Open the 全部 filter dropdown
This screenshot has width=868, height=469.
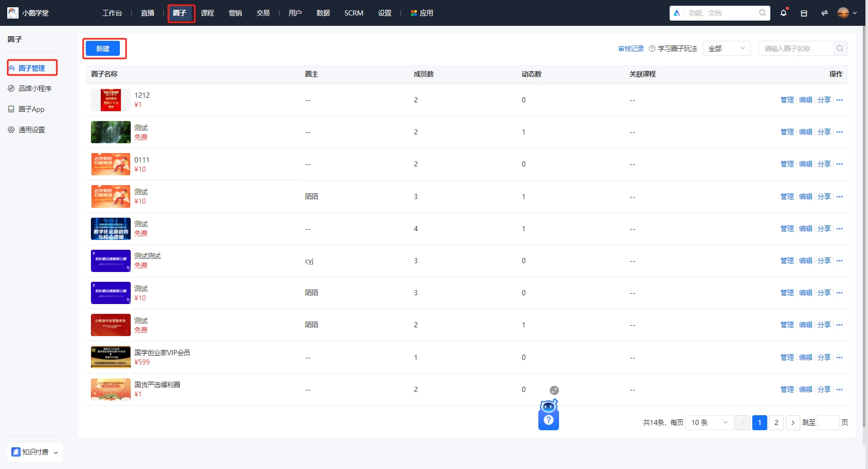pos(726,48)
